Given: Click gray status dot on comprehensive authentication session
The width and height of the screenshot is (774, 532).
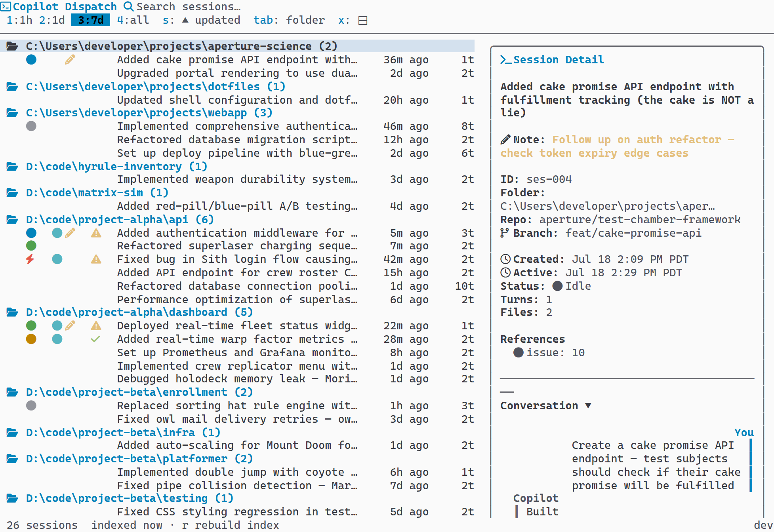Looking at the screenshot, I should pos(31,126).
